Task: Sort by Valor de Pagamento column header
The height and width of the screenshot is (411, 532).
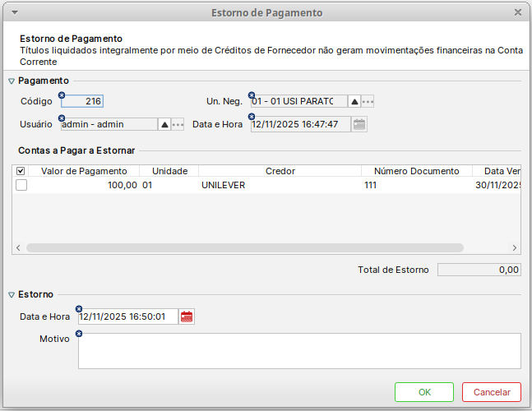Action: coord(84,171)
